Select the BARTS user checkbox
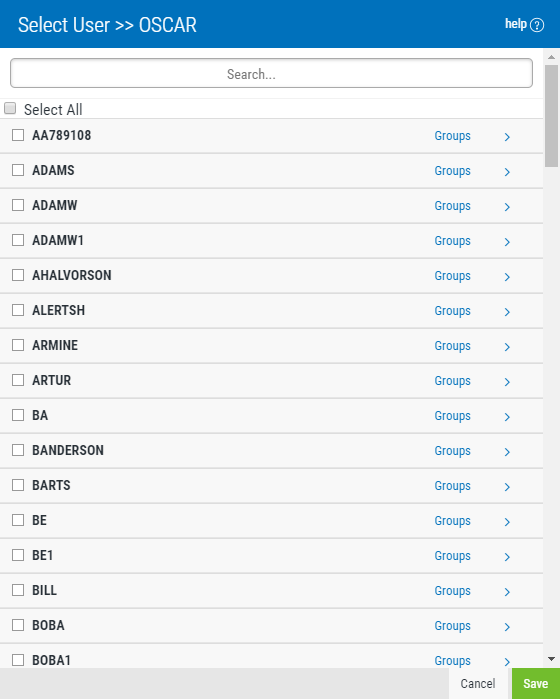The width and height of the screenshot is (560, 699). 18,485
